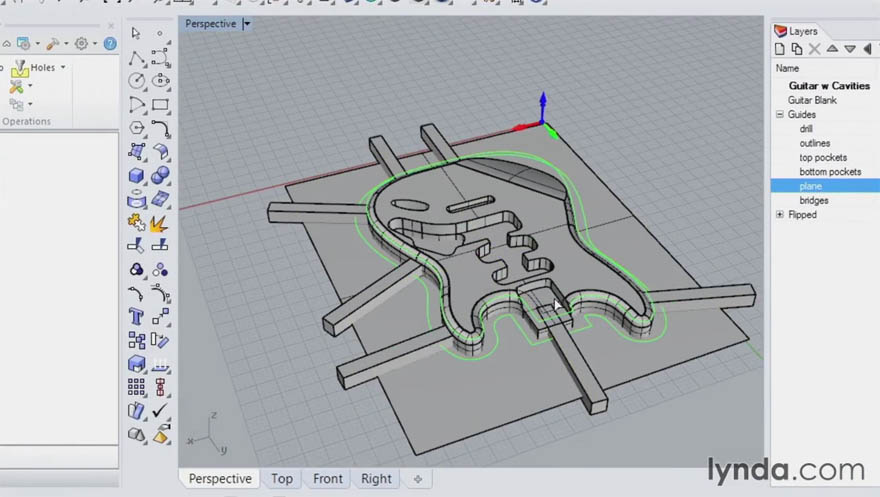The image size is (880, 497).
Task: Choose the Rectangle tool
Action: tap(161, 104)
